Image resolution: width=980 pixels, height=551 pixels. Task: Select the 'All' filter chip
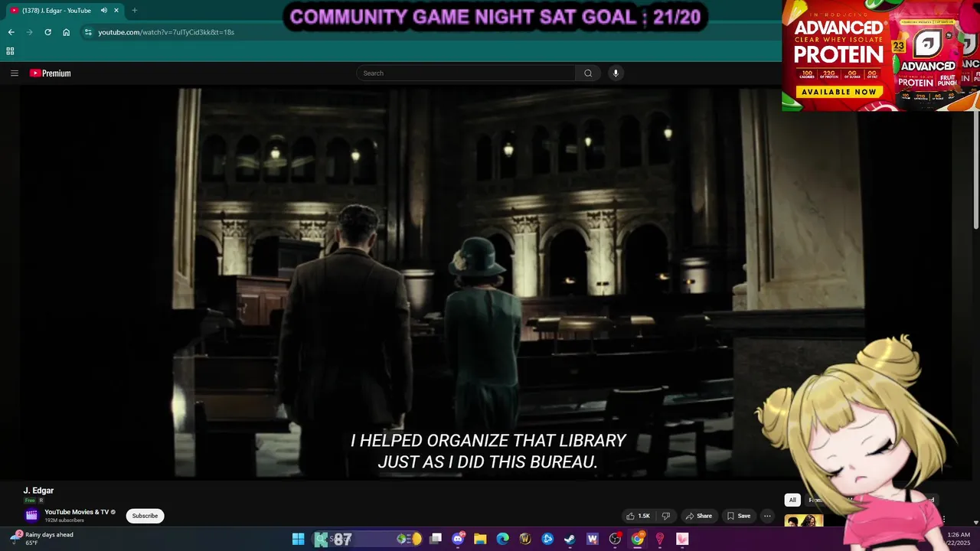coord(792,500)
